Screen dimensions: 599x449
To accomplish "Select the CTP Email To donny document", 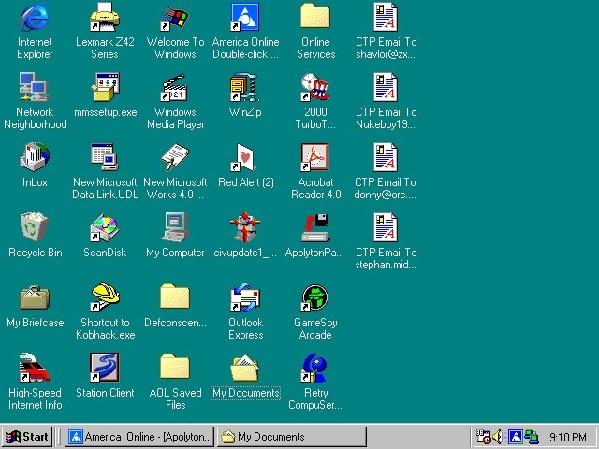I will pyautogui.click(x=385, y=157).
